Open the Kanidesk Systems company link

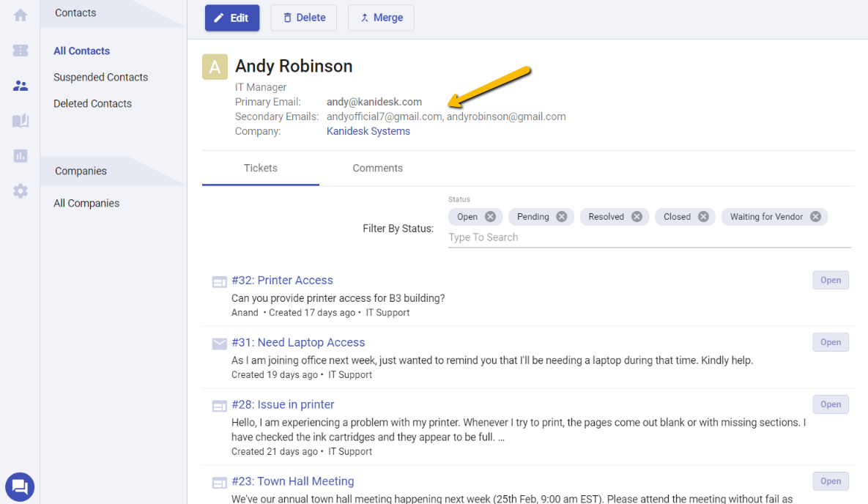pos(368,130)
